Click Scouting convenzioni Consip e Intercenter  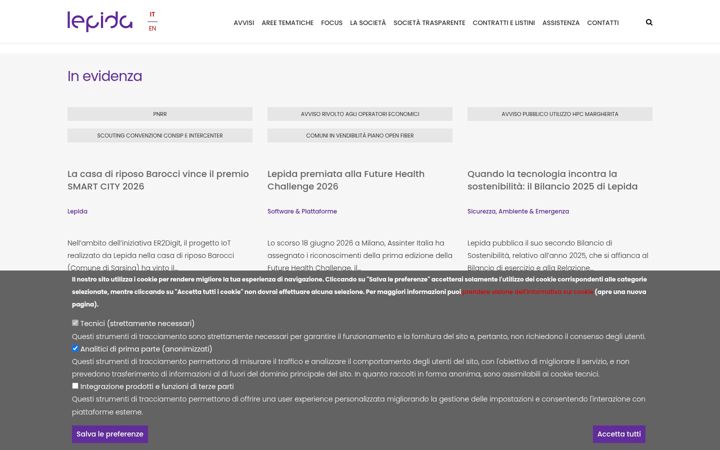pos(160,135)
